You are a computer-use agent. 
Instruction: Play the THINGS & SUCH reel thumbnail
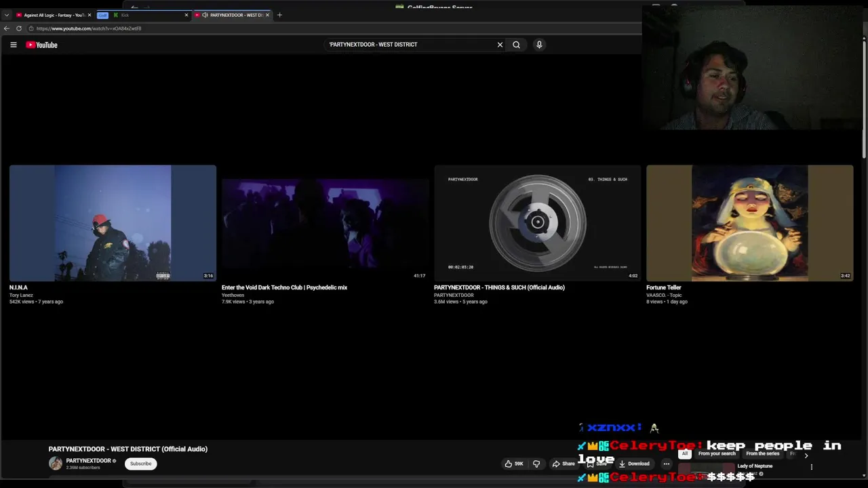537,223
